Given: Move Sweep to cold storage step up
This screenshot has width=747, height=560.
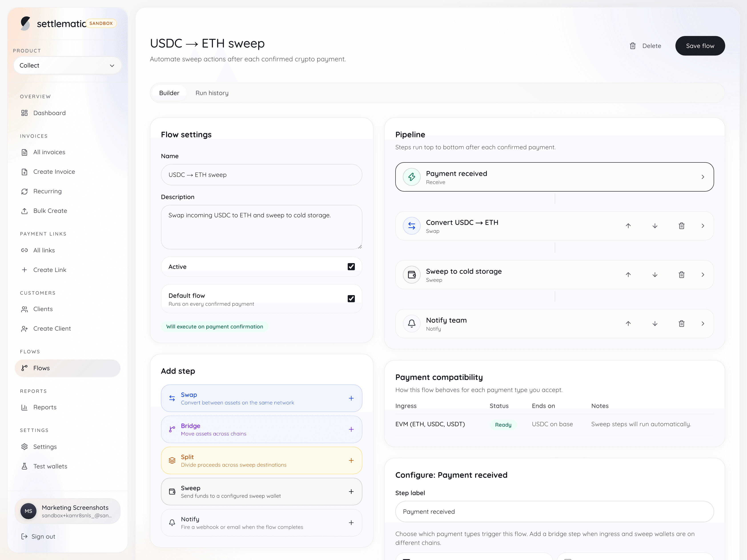Looking at the screenshot, I should [628, 275].
